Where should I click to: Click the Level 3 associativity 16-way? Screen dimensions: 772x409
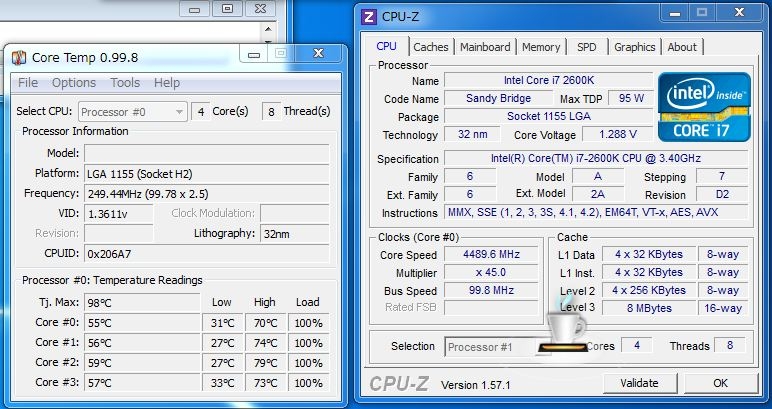(722, 308)
